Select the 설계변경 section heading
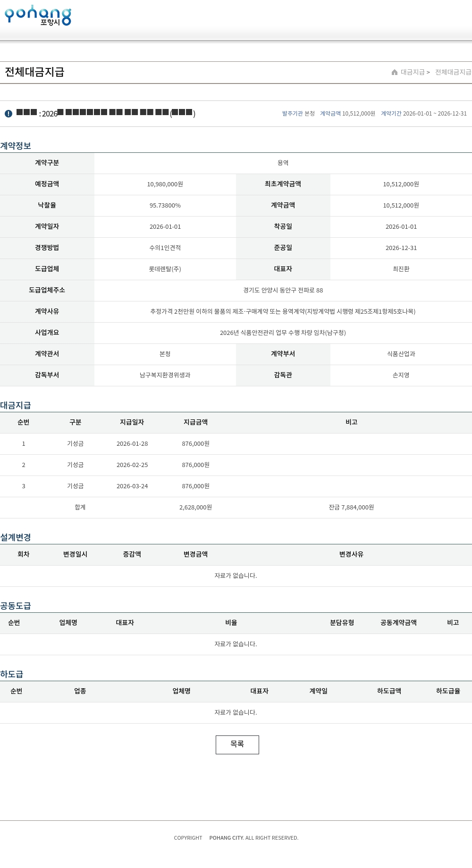 coord(16,537)
